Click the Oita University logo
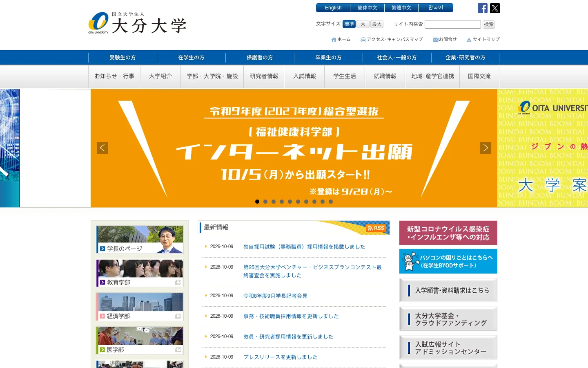 [x=138, y=23]
